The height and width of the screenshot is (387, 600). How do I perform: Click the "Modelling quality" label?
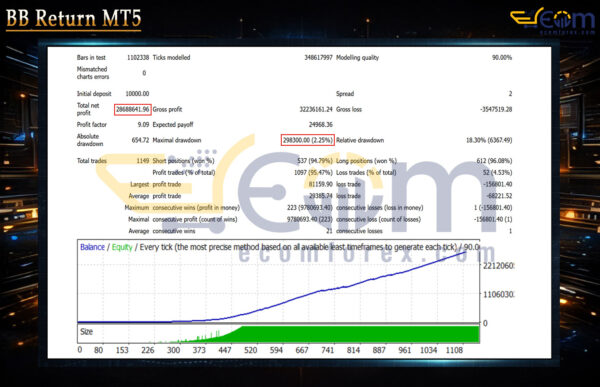click(357, 57)
